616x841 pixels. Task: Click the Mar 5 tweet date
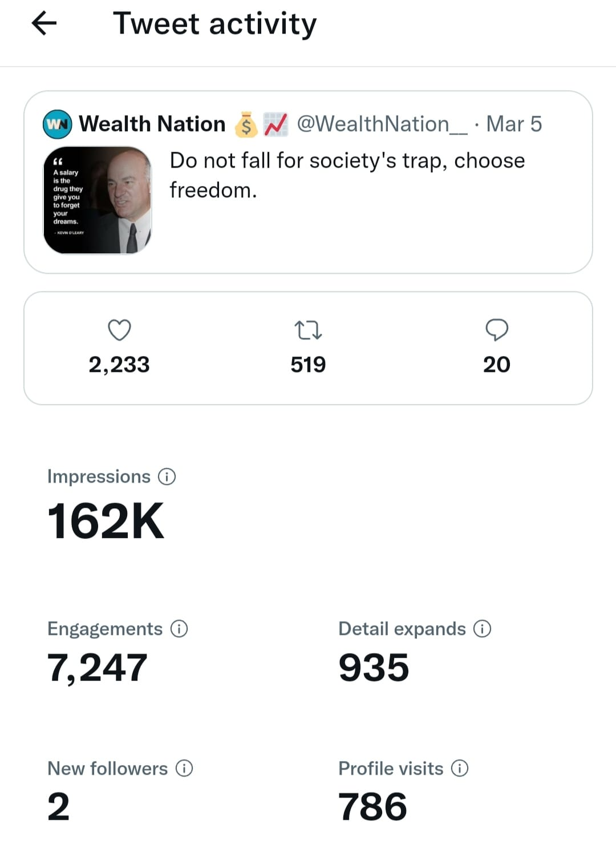514,124
